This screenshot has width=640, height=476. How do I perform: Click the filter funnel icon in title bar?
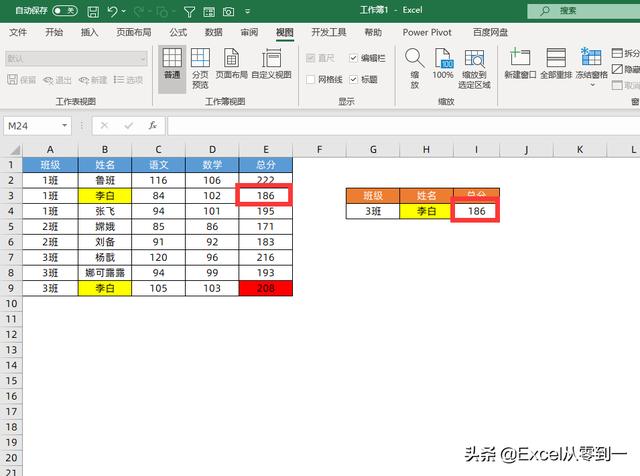pyautogui.click(x=189, y=12)
